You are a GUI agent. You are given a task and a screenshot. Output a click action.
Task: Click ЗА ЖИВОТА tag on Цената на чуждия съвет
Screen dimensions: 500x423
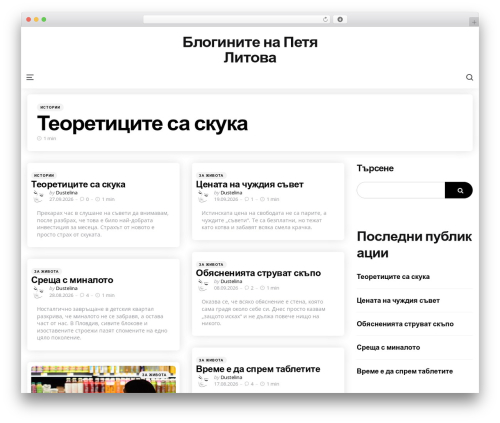pos(211,175)
